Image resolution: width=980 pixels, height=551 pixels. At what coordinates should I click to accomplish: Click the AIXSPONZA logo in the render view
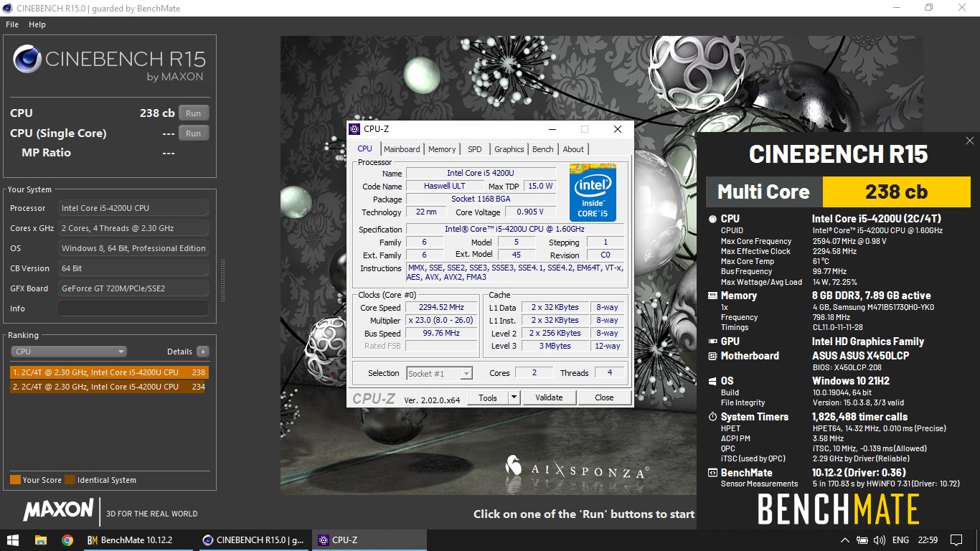(x=577, y=469)
